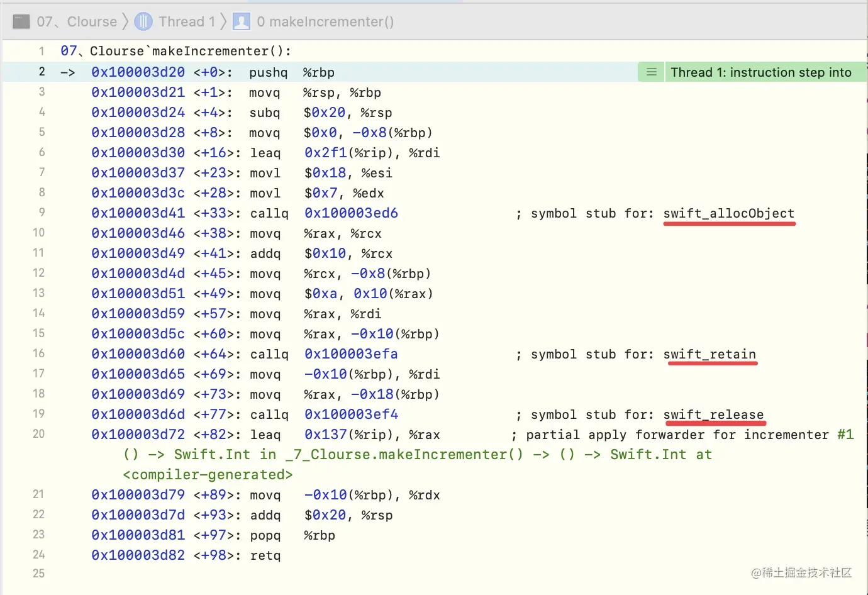This screenshot has height=595, width=868.
Task: Click address 0x100003d5c on line 15
Action: (x=138, y=334)
